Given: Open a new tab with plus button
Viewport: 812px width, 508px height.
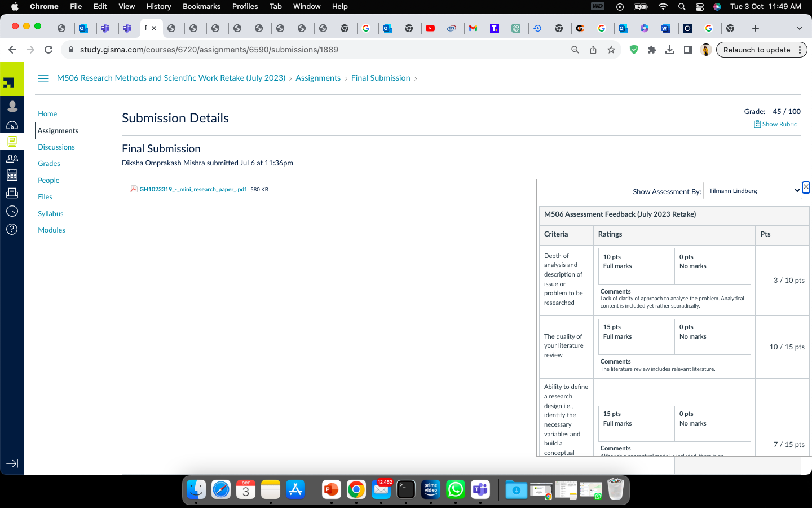Looking at the screenshot, I should (x=756, y=28).
